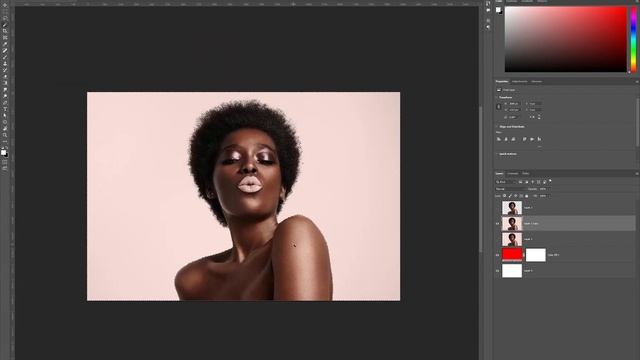Open the layer Fill dropdown

tap(549, 196)
